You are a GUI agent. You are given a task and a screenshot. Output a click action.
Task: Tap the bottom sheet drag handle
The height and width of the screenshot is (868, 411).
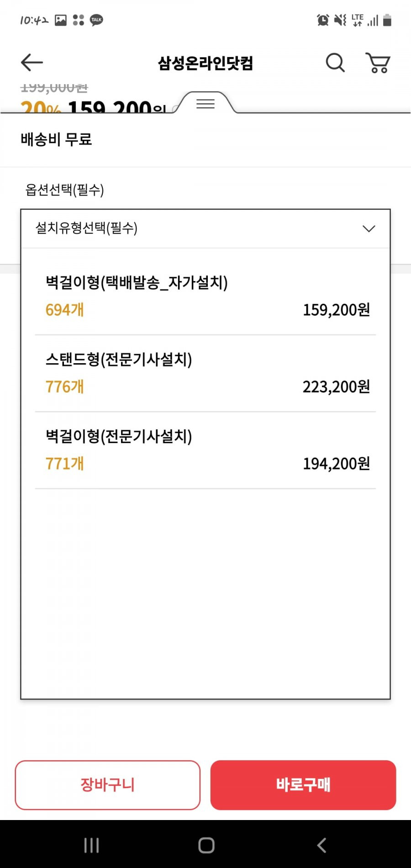(205, 104)
